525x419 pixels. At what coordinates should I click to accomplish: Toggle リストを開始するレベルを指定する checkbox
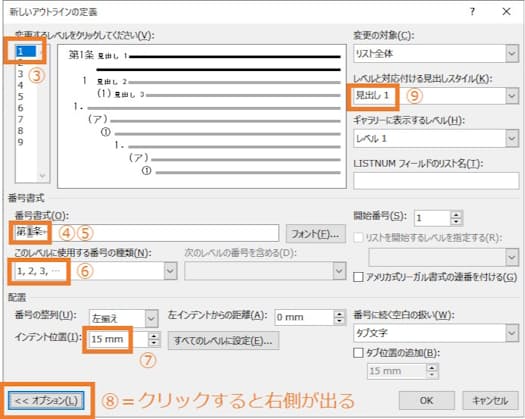pos(358,238)
